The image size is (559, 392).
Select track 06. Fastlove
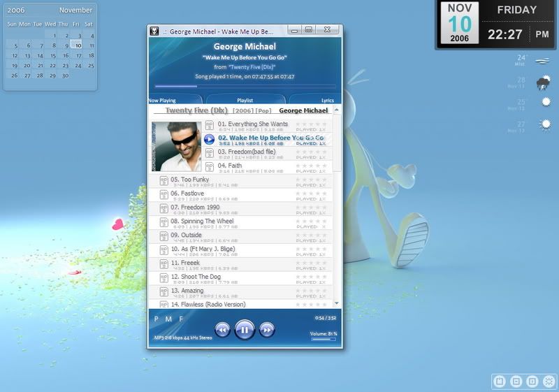point(187,193)
